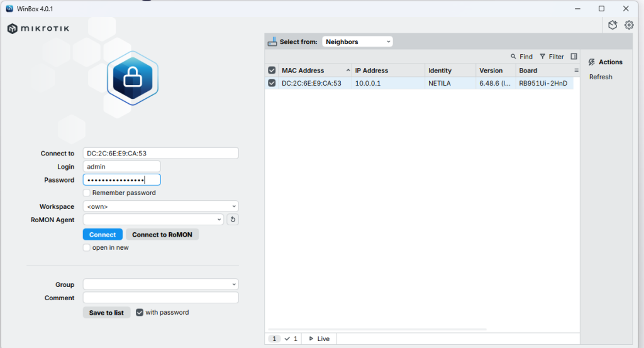This screenshot has width=644, height=348.
Task: Click the Find magnifier icon
Action: coord(514,57)
